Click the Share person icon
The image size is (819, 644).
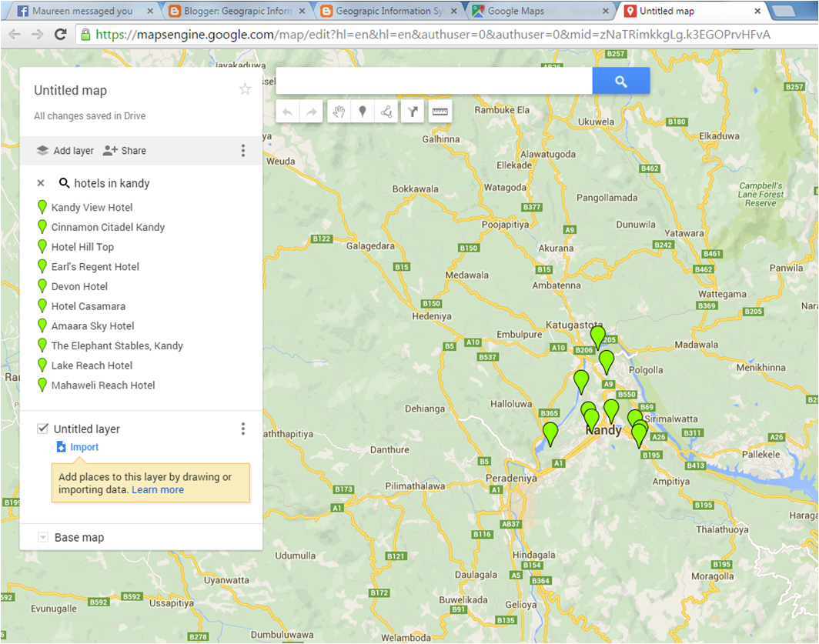[x=109, y=151]
